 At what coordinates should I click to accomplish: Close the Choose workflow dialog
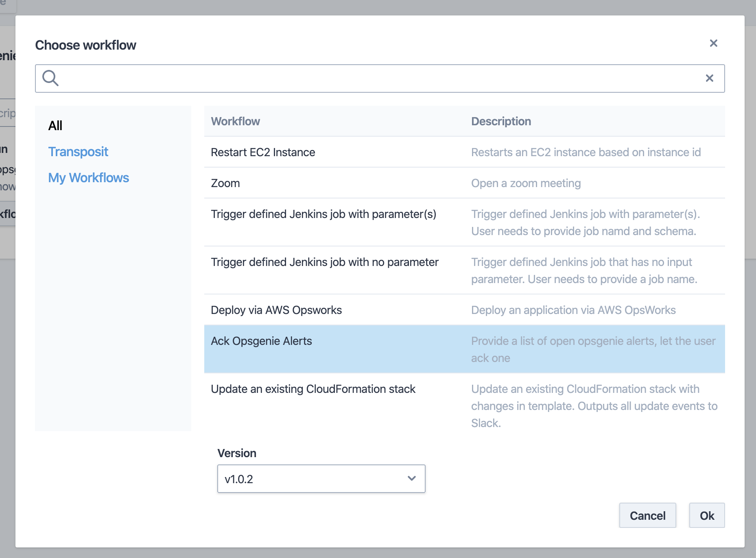(x=713, y=43)
